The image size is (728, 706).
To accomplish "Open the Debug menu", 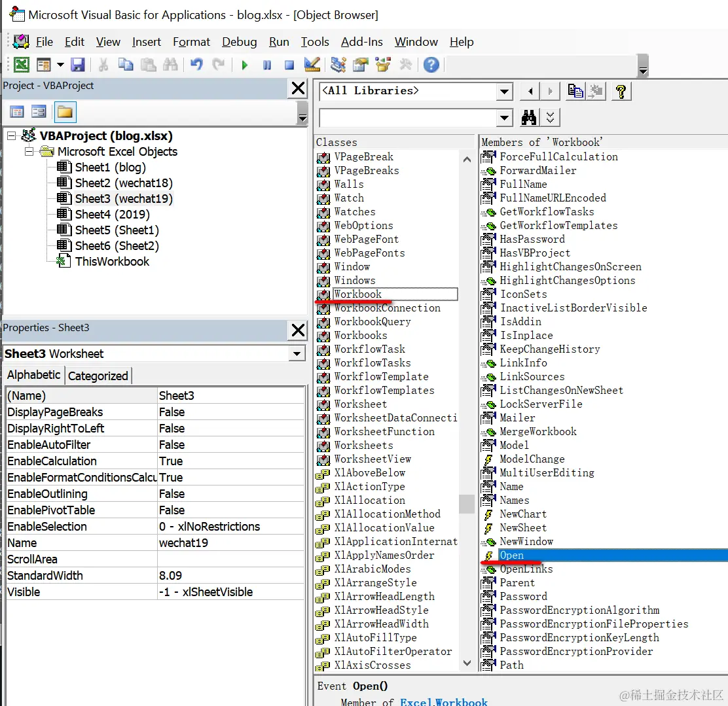I will [239, 42].
